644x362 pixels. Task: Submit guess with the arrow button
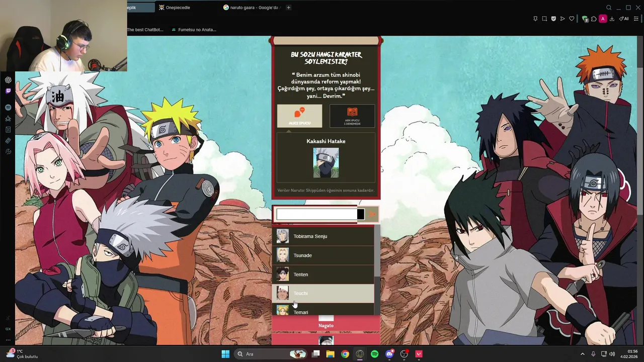pyautogui.click(x=372, y=214)
